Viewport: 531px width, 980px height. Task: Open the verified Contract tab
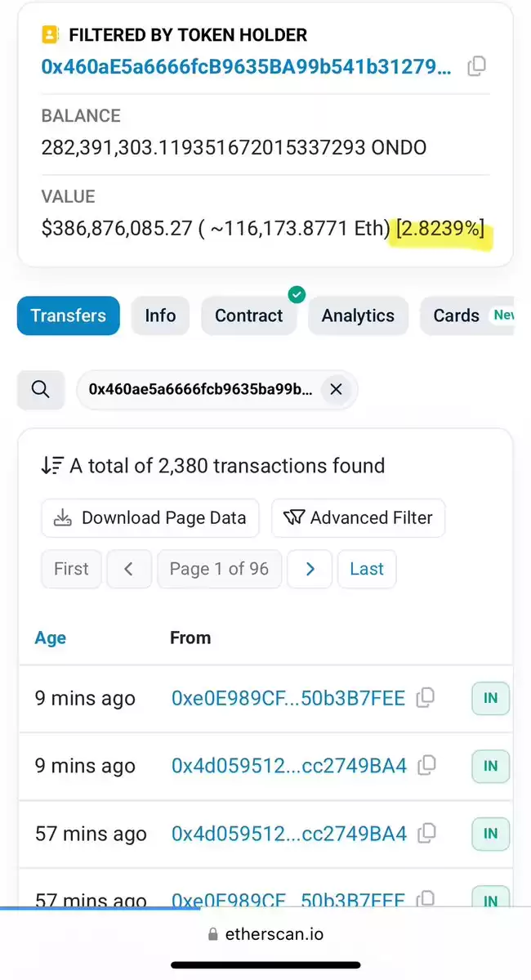248,315
